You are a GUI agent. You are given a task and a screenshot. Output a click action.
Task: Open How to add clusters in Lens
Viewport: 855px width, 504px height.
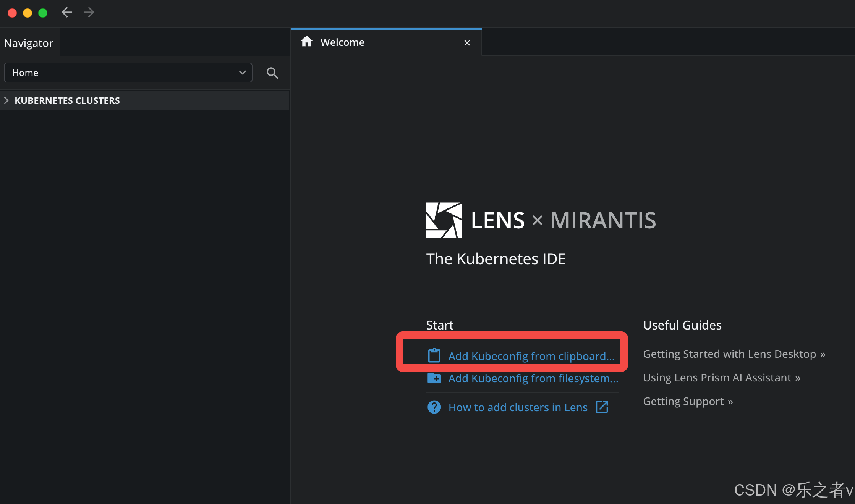[518, 407]
